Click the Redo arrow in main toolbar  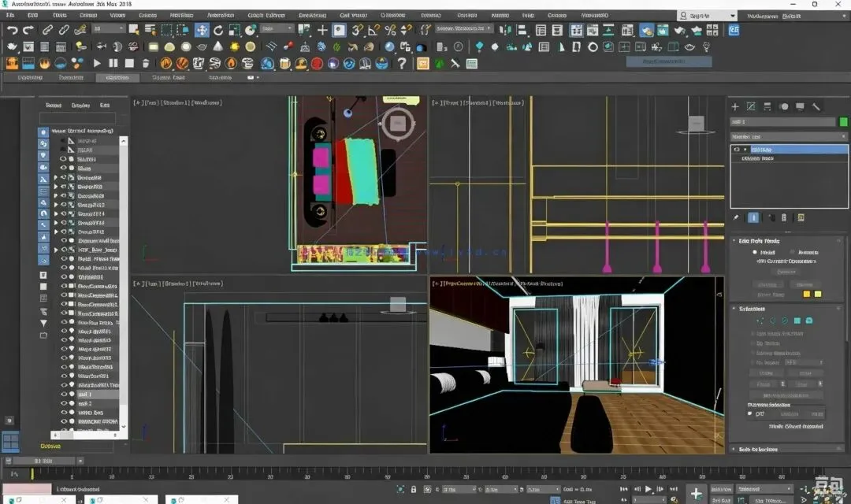click(x=28, y=30)
